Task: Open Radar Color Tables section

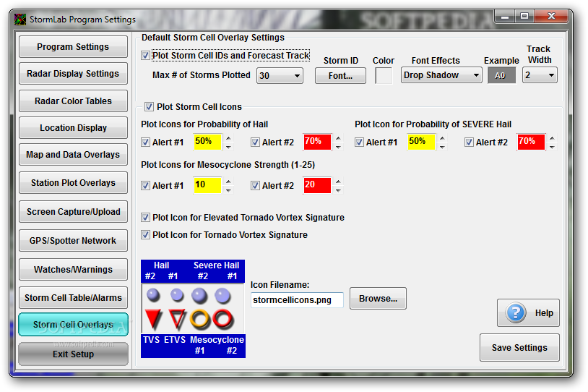Action: pos(73,101)
